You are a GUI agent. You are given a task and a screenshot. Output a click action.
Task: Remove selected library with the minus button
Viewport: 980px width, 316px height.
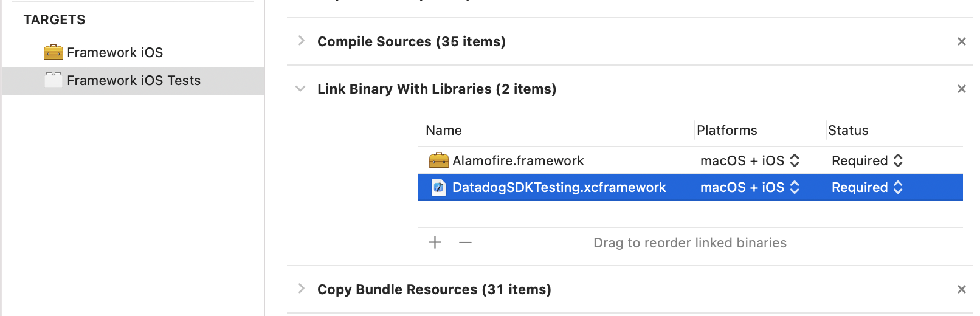[x=465, y=242]
